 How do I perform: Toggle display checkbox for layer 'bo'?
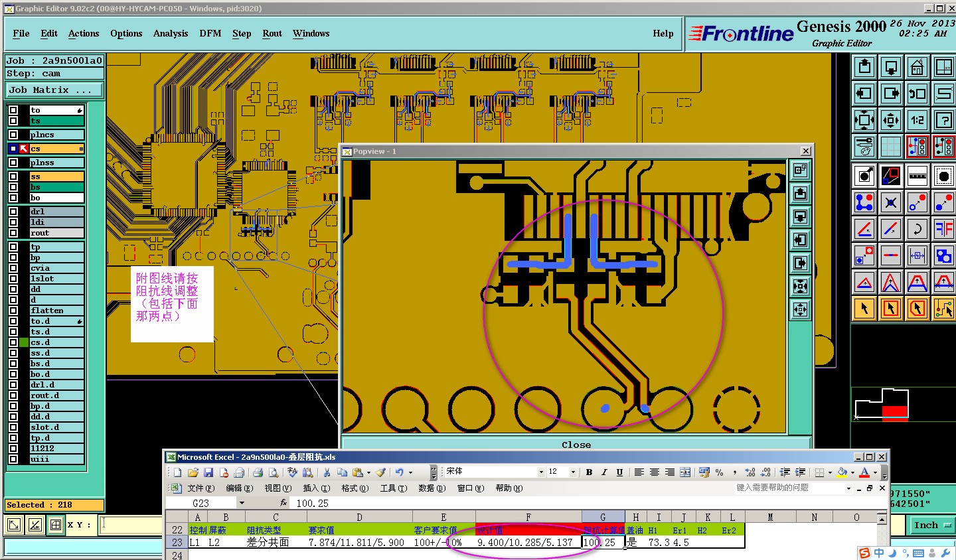click(13, 198)
